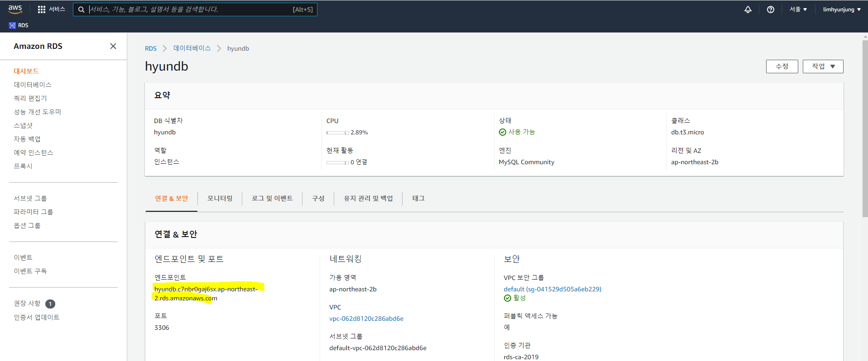Viewport: 868px width, 361px height.
Task: Open the vpc-062d8120c286abd6e link
Action: coord(366,318)
